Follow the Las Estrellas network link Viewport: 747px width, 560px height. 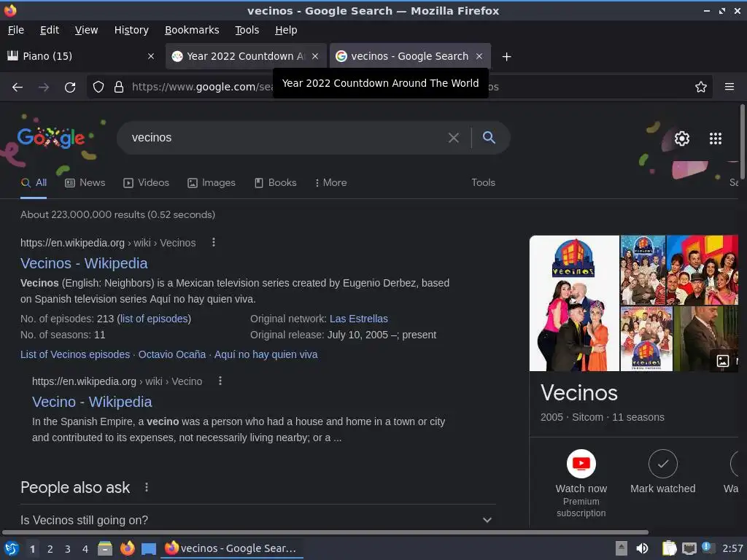coord(359,319)
